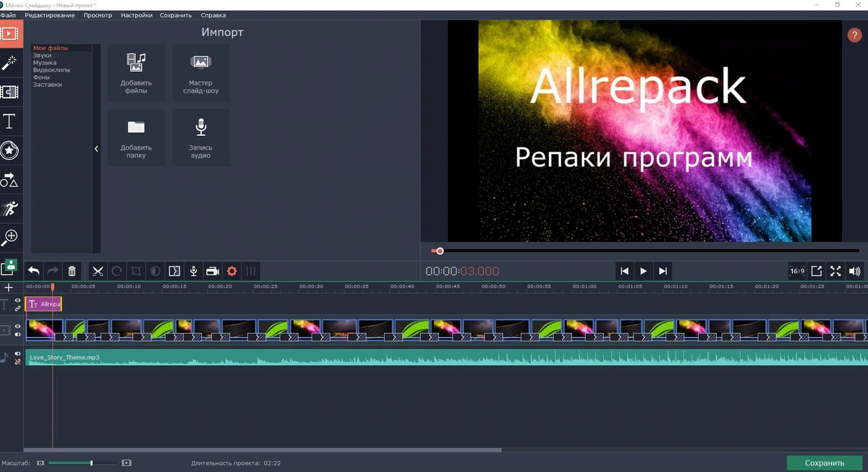This screenshot has height=472, width=868.
Task: Select the Crop tool
Action: click(x=136, y=271)
